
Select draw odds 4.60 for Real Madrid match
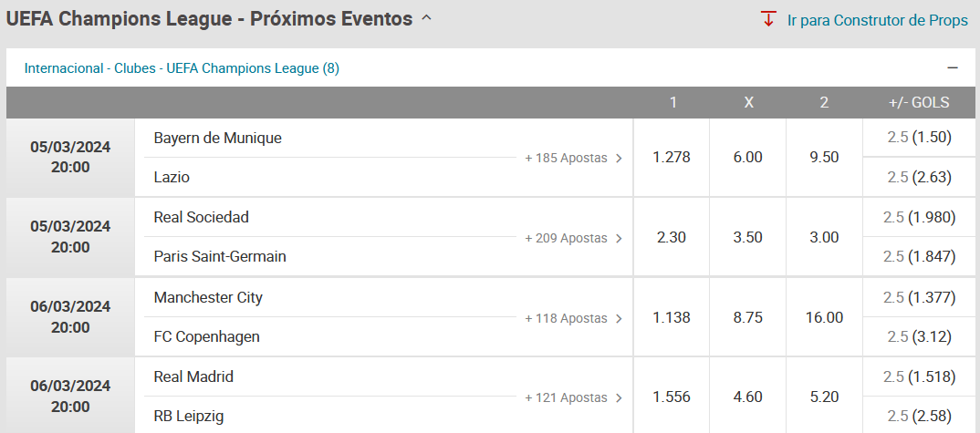pyautogui.click(x=747, y=397)
